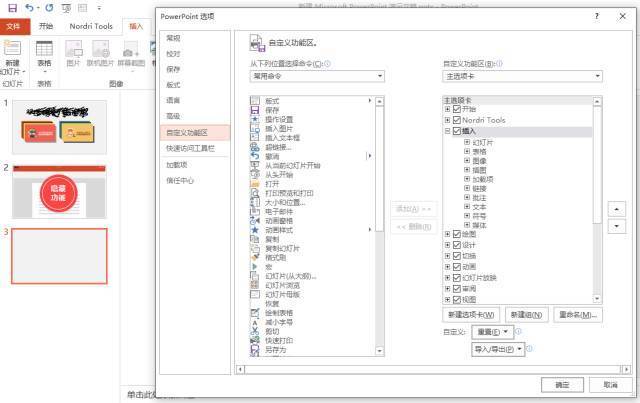The image size is (640, 403).
Task: Uncheck the 开始 tab checkbox
Action: 457,109
